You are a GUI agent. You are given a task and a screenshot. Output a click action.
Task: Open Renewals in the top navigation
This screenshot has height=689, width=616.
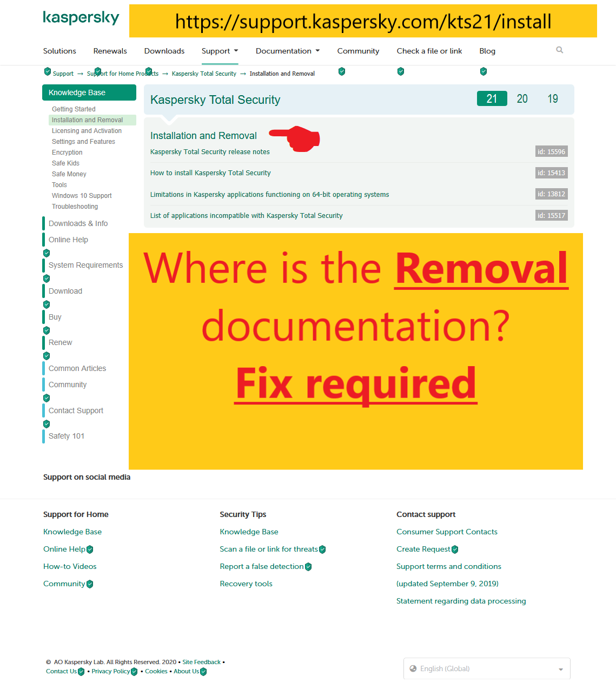click(110, 51)
